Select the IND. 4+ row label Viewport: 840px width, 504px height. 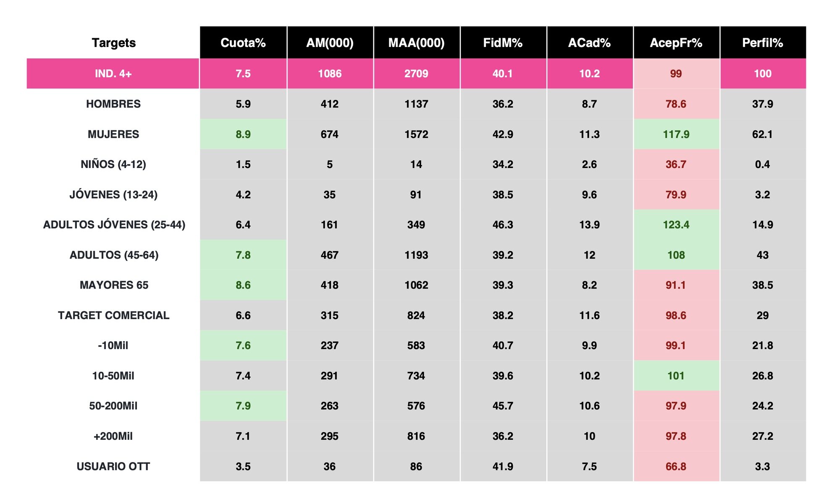click(x=113, y=74)
